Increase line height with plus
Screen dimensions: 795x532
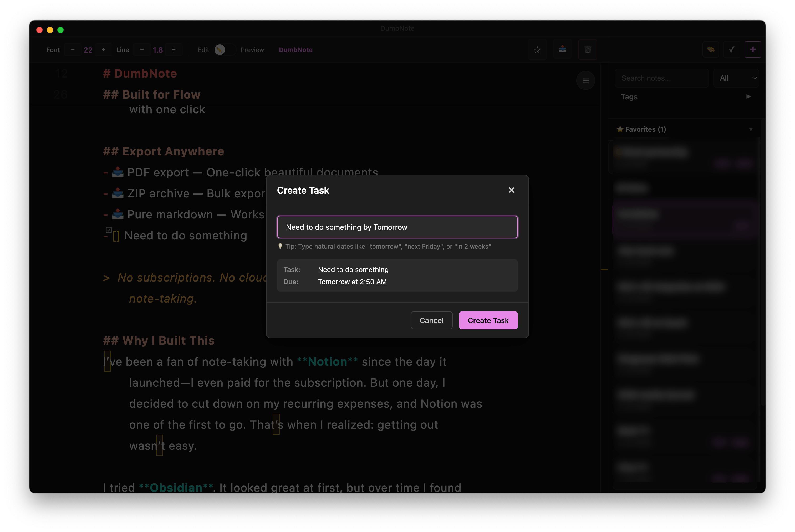pos(174,50)
